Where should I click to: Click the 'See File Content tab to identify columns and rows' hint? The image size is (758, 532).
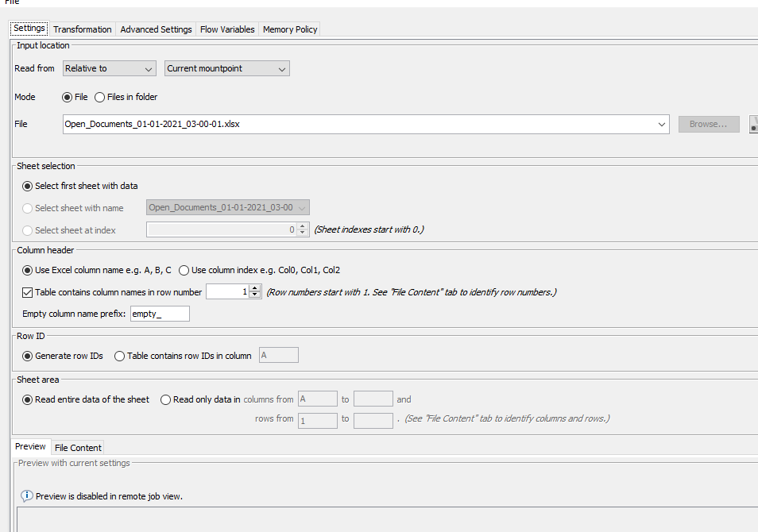click(x=507, y=418)
